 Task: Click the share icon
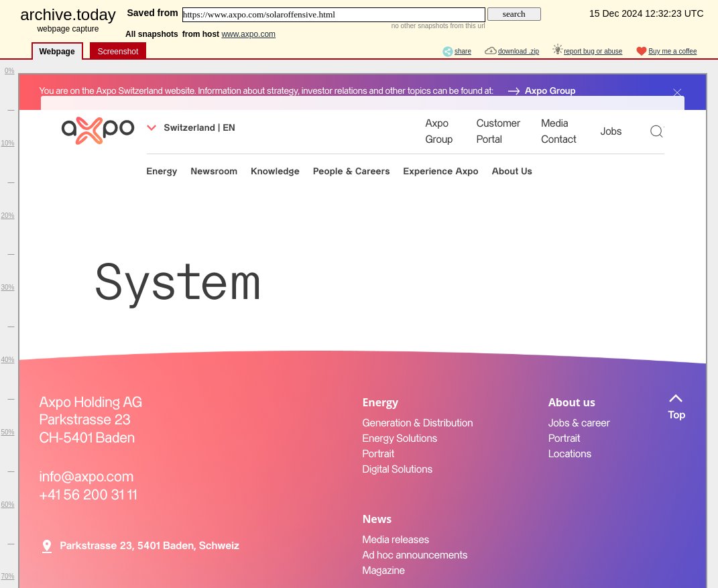[447, 51]
